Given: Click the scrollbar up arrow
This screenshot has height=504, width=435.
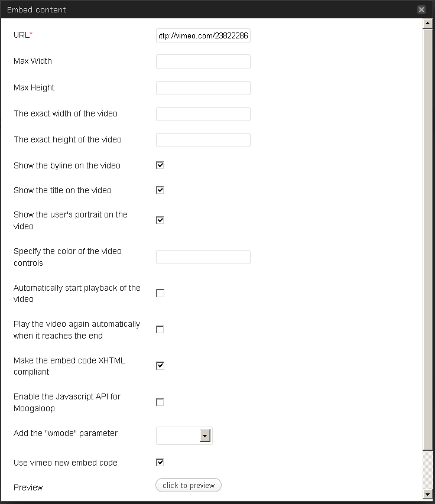Looking at the screenshot, I should pos(427,24).
